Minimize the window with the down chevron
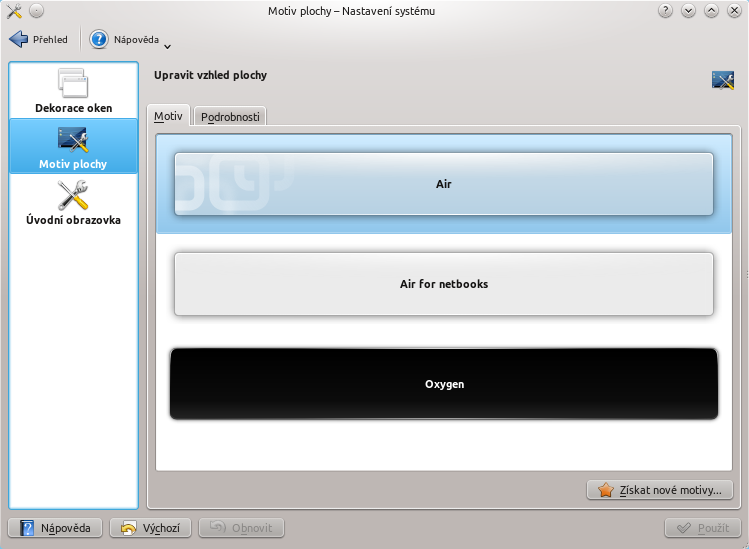Image resolution: width=749 pixels, height=549 pixels. tap(688, 11)
